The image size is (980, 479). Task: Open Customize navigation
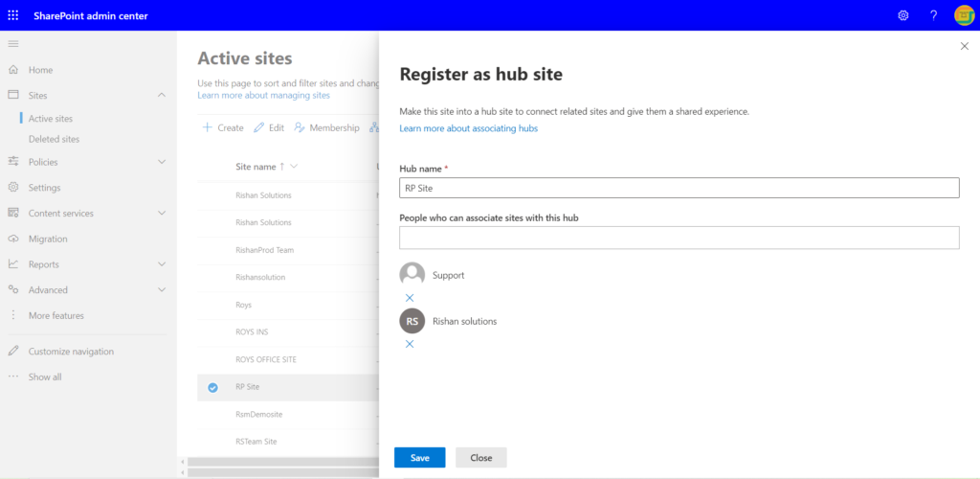pos(71,352)
